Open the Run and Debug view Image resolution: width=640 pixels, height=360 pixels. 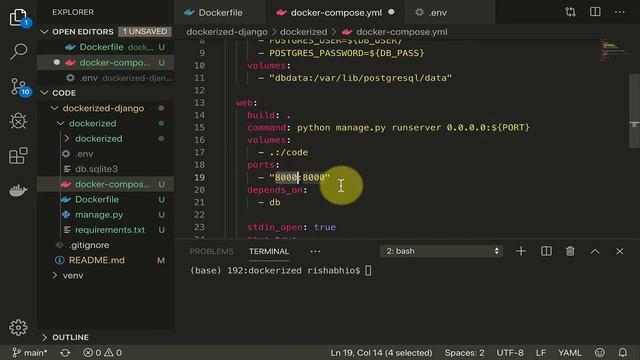[x=18, y=121]
